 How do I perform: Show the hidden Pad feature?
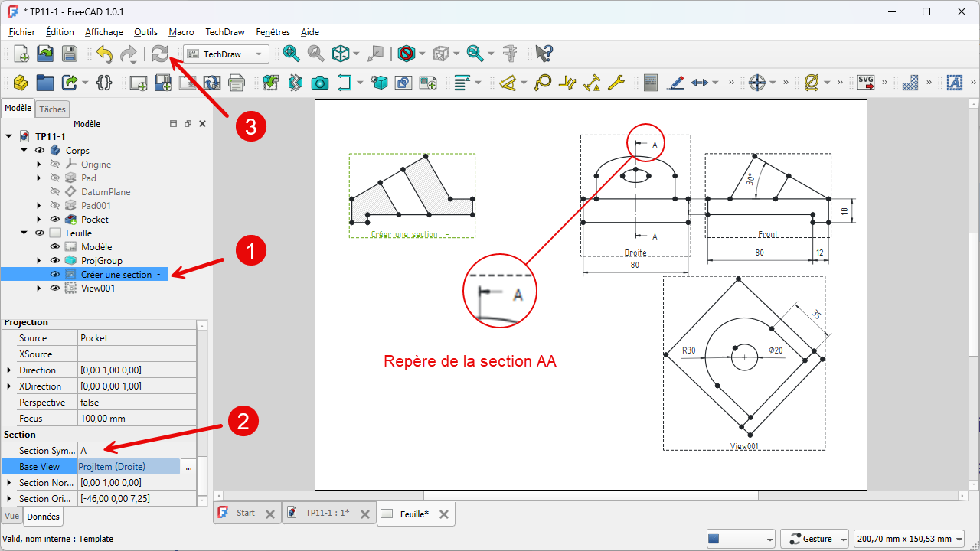pos(55,178)
